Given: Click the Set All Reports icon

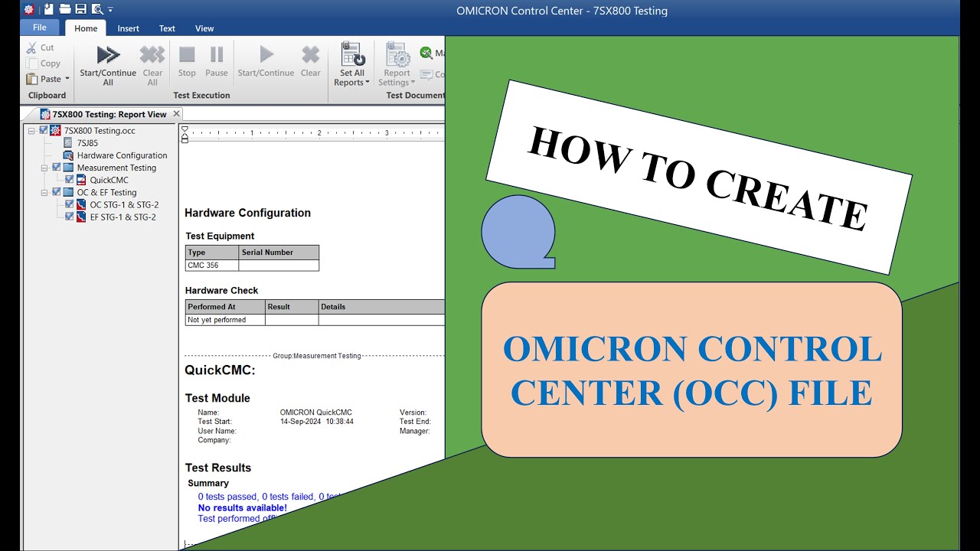Looking at the screenshot, I should 352,54.
